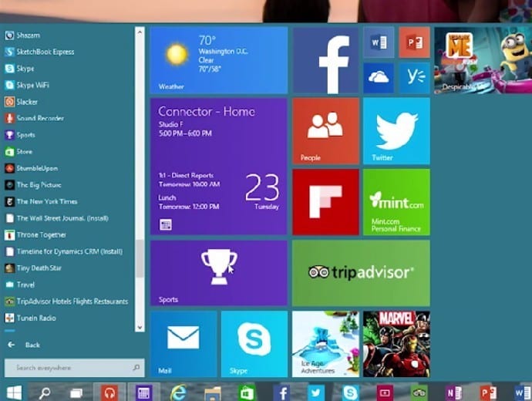
Task: Open the Calendar app on the taskbar
Action: point(144,393)
